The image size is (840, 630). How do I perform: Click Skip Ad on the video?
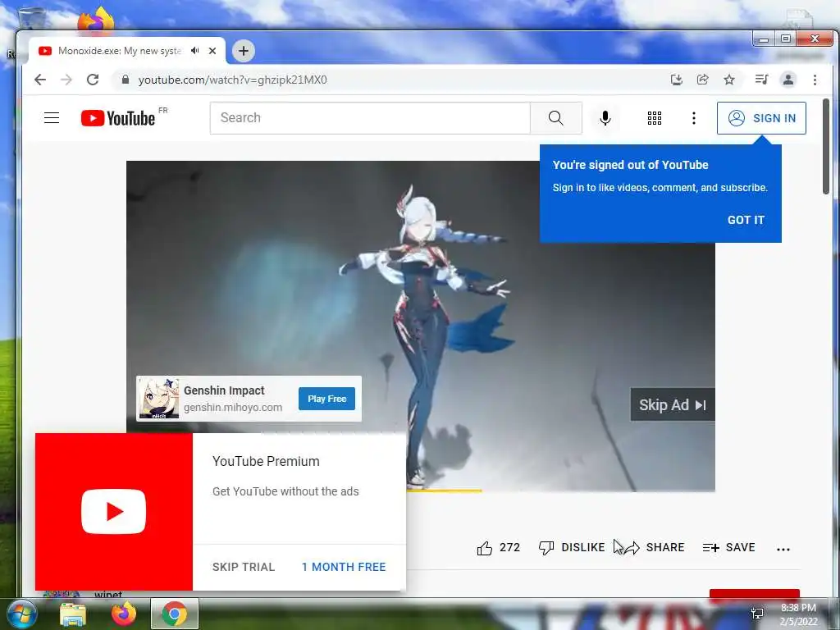click(673, 404)
